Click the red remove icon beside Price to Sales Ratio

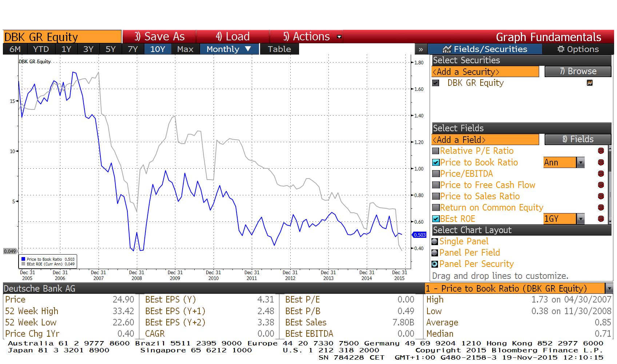point(601,196)
